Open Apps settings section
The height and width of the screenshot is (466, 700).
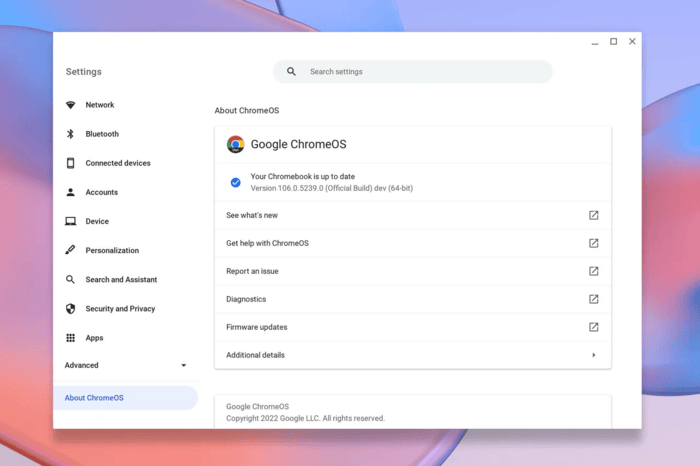94,338
